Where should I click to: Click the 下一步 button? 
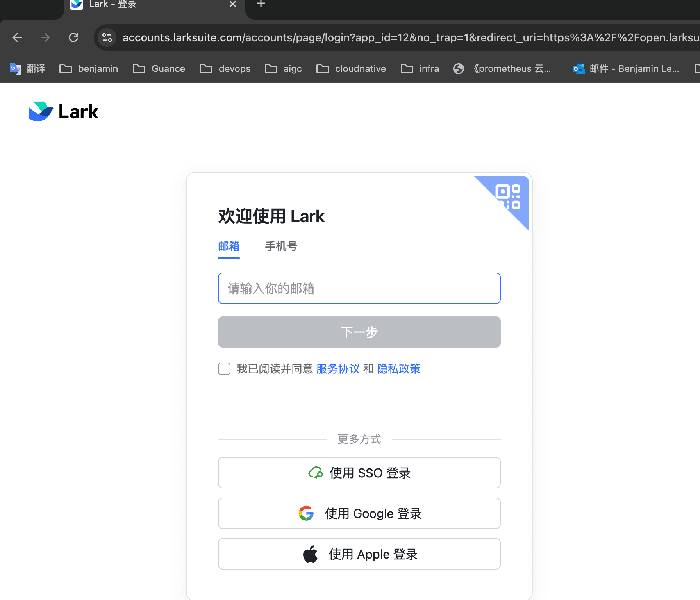[x=359, y=332]
